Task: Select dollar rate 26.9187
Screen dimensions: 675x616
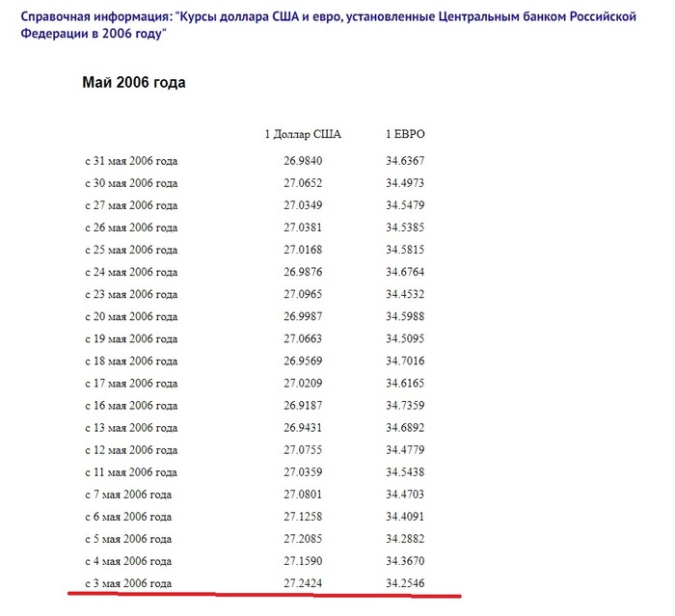Action: pos(303,406)
